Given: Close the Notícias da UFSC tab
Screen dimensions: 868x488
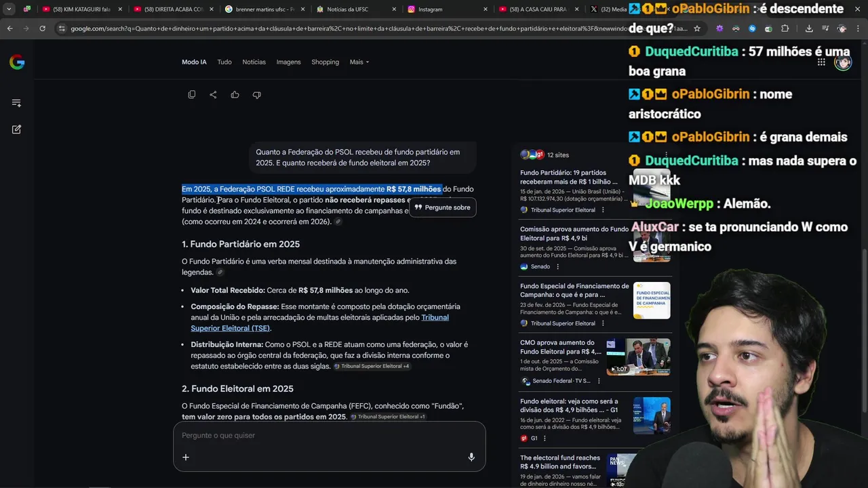Looking at the screenshot, I should pyautogui.click(x=393, y=9).
